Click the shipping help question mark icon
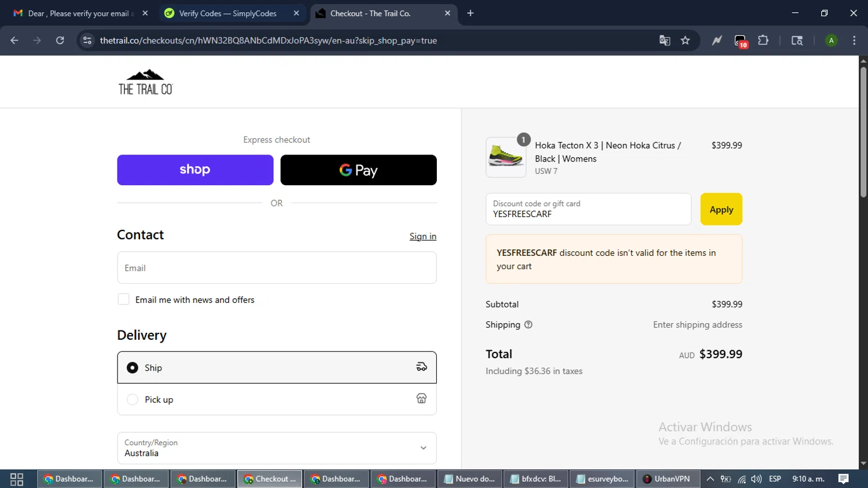Screen dimensions: 868x488 (x=528, y=325)
